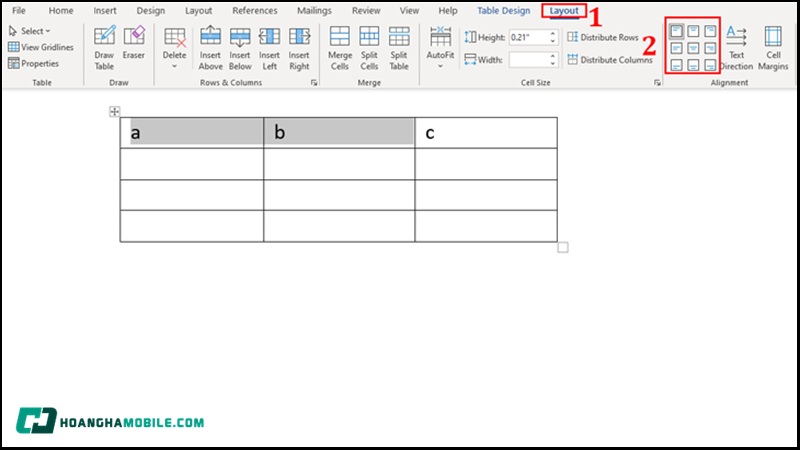The height and width of the screenshot is (450, 800).
Task: Switch to the Insert tab
Action: (105, 10)
